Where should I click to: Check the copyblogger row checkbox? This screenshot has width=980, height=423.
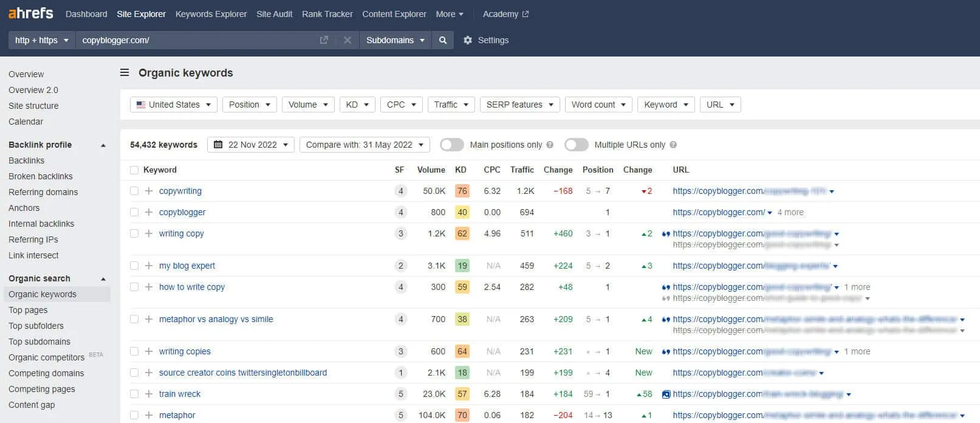134,212
